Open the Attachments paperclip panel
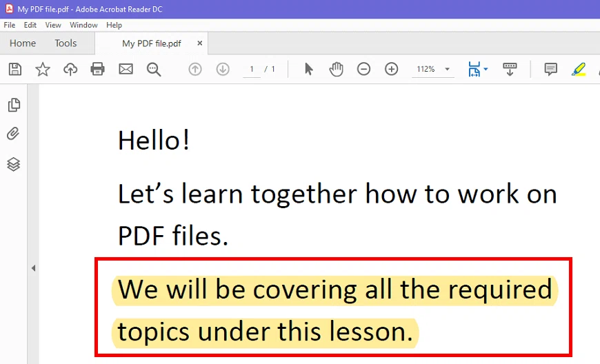Image resolution: width=600 pixels, height=364 pixels. (x=13, y=134)
